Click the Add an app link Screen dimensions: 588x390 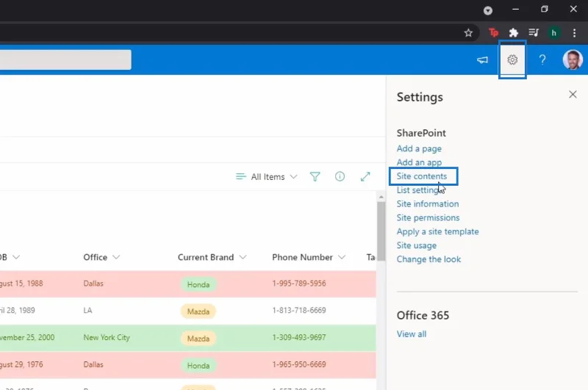tap(419, 162)
